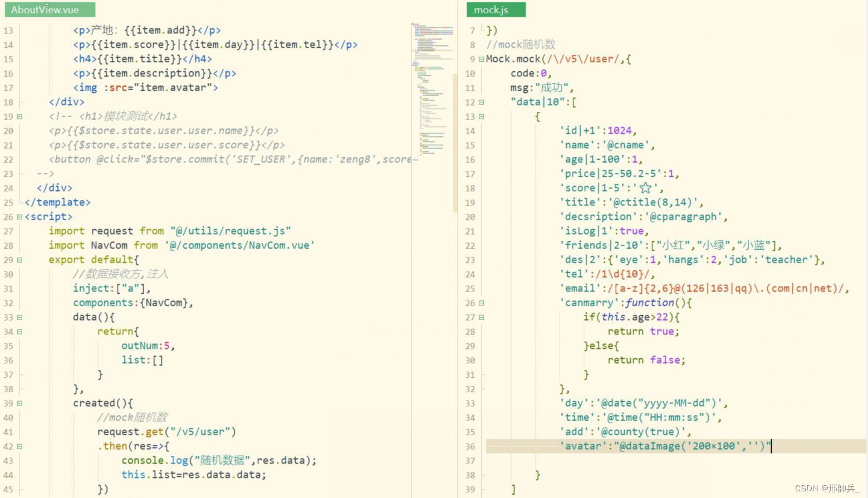Image resolution: width=868 pixels, height=498 pixels.
Task: Click the import request from "@/utils/request.js" line
Action: click(x=170, y=231)
